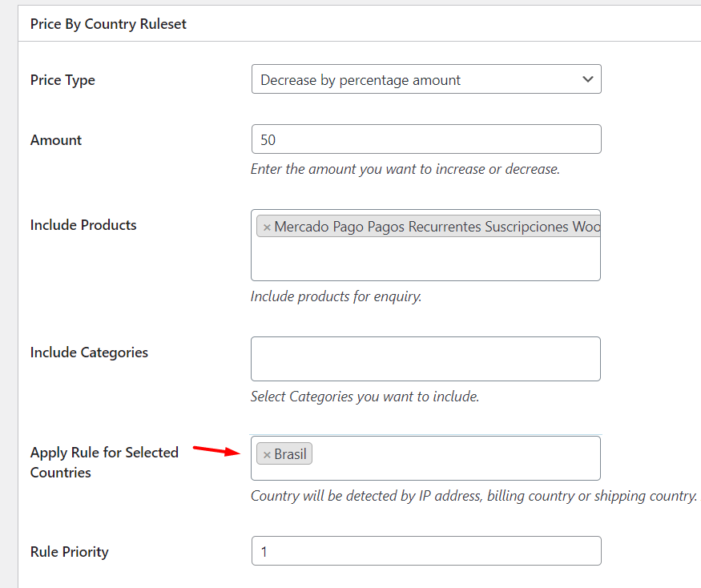Click the IP address detection description text
The image size is (701, 588).
click(474, 496)
